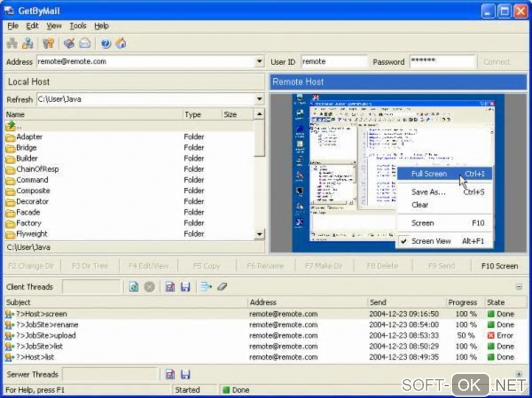Click the Client Threads send arrow icon

pyautogui.click(x=206, y=287)
